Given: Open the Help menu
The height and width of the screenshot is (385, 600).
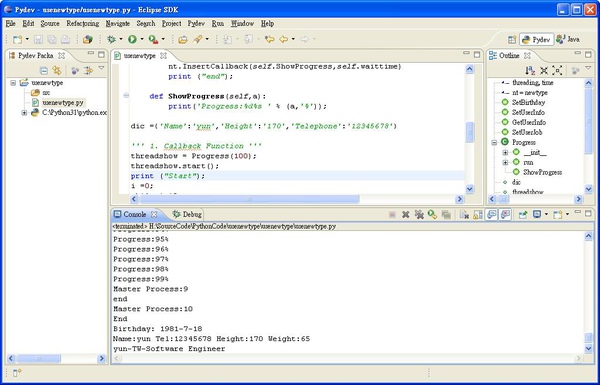Looking at the screenshot, I should coord(267,23).
